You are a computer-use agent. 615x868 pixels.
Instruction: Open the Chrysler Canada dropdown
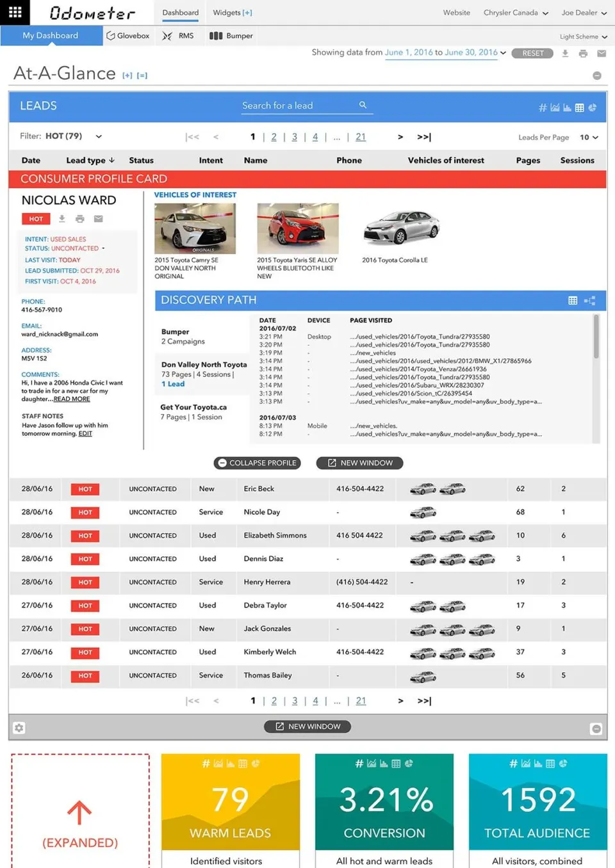point(516,12)
